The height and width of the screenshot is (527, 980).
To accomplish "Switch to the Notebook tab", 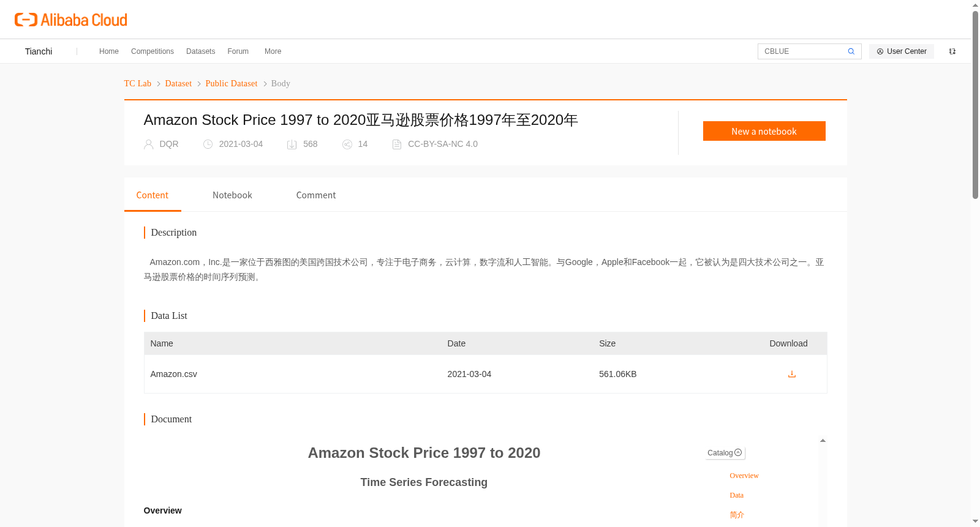I will pos(232,195).
